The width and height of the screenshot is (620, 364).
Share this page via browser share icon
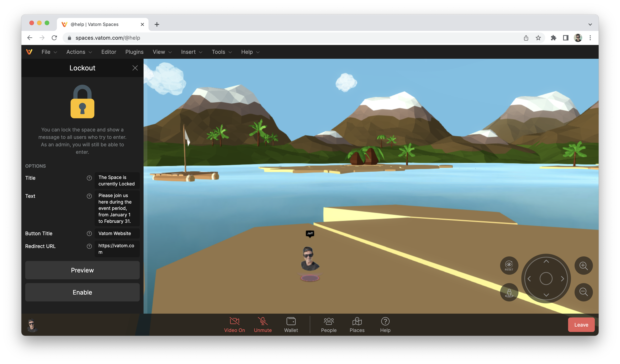pyautogui.click(x=526, y=38)
